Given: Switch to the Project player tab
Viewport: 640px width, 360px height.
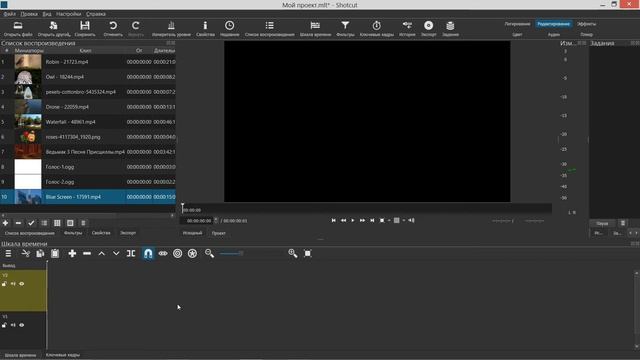Looking at the screenshot, I should pyautogui.click(x=218, y=233).
